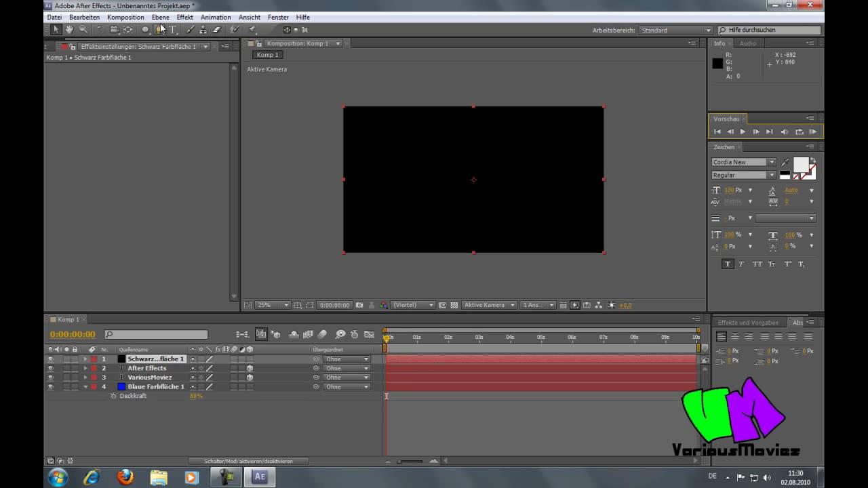Viewport: 868px width, 488px height.
Task: Click the timeline zoom slider
Action: (410, 462)
